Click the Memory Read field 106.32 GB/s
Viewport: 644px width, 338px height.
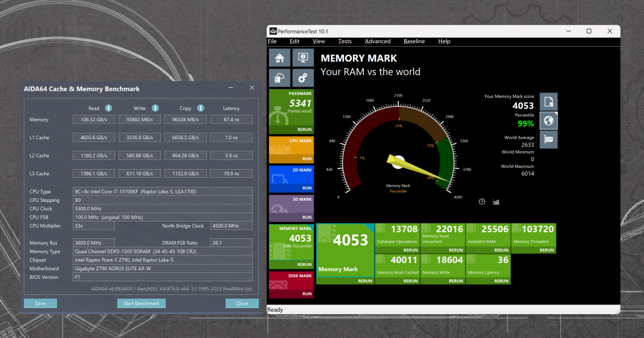[94, 119]
